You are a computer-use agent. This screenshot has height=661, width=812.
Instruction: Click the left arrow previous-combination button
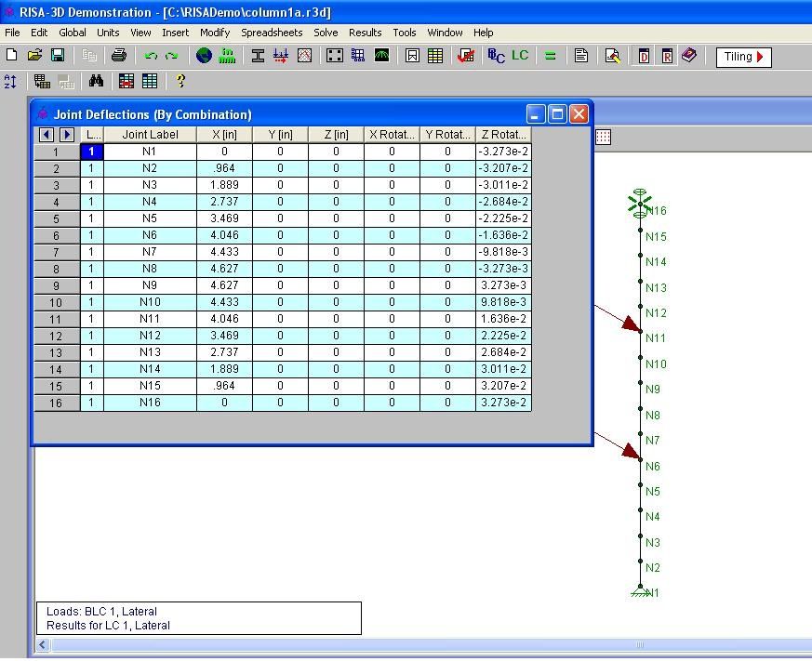47,135
